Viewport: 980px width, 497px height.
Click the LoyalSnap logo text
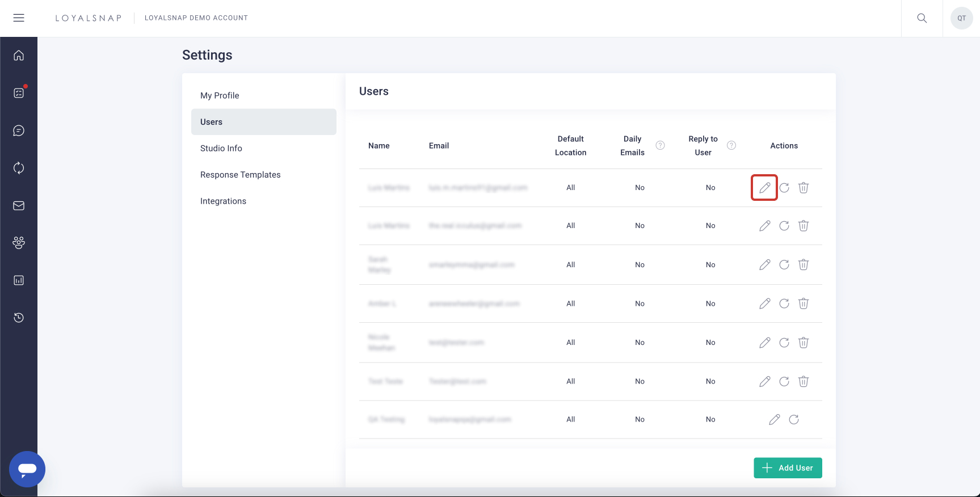89,18
